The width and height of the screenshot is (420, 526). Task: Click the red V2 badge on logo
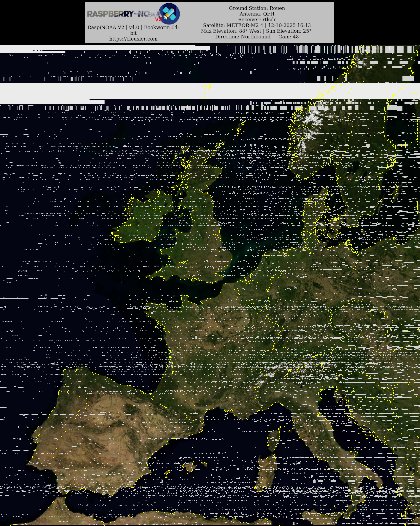[x=159, y=20]
